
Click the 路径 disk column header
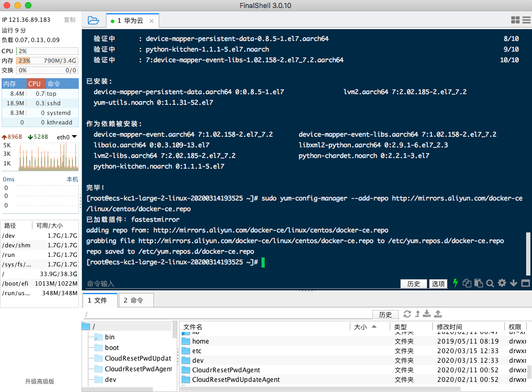[x=17, y=226]
